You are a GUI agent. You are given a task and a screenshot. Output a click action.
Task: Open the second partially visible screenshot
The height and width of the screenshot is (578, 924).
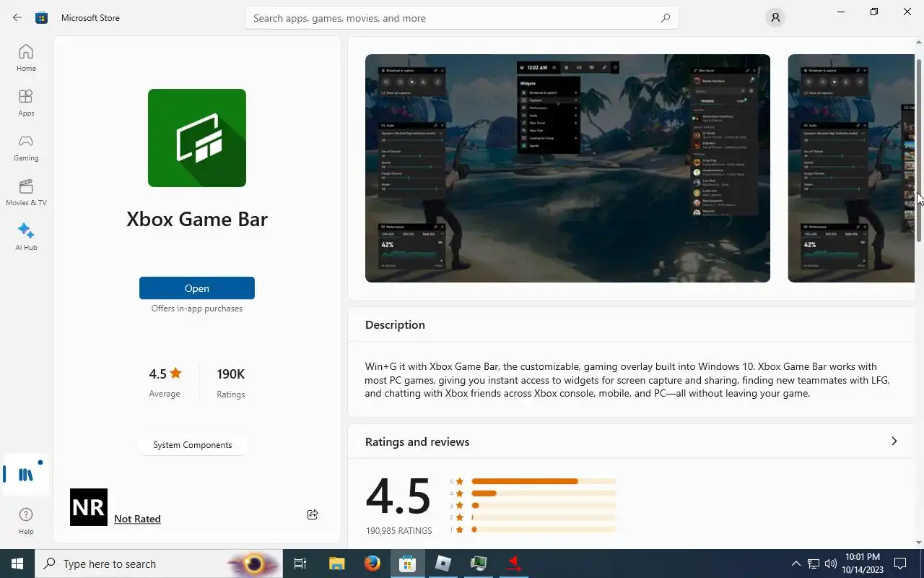(851, 168)
